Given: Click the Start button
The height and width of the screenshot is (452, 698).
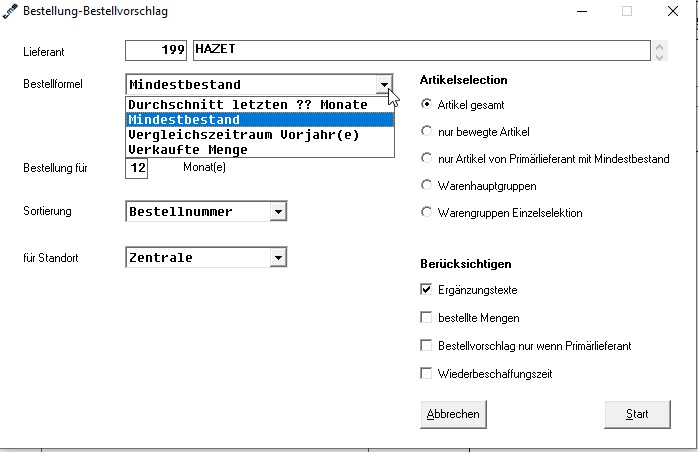Looking at the screenshot, I should click(637, 414).
